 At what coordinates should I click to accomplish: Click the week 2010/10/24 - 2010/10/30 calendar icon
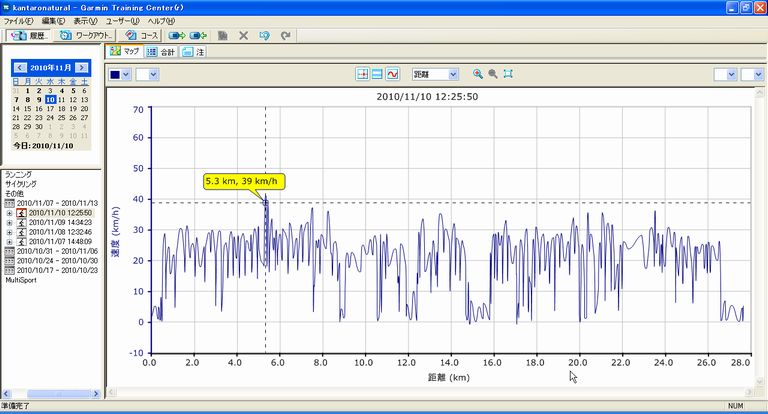pyautogui.click(x=9, y=261)
